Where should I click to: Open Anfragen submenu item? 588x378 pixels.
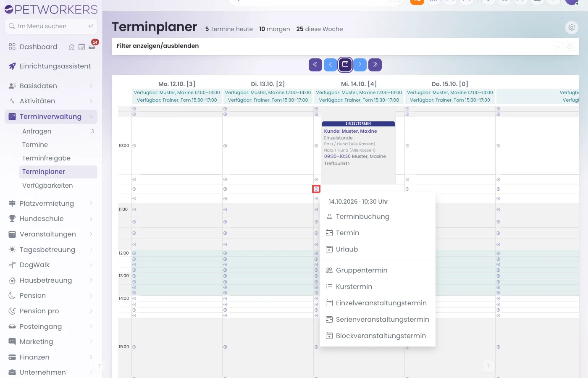(58, 131)
